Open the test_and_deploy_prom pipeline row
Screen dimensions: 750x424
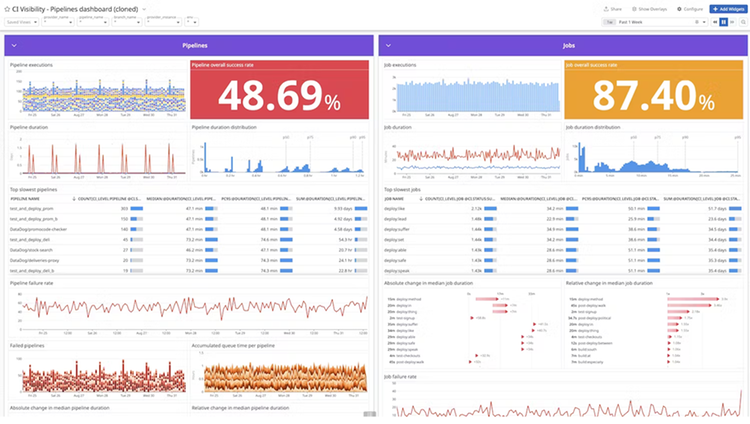(x=188, y=209)
